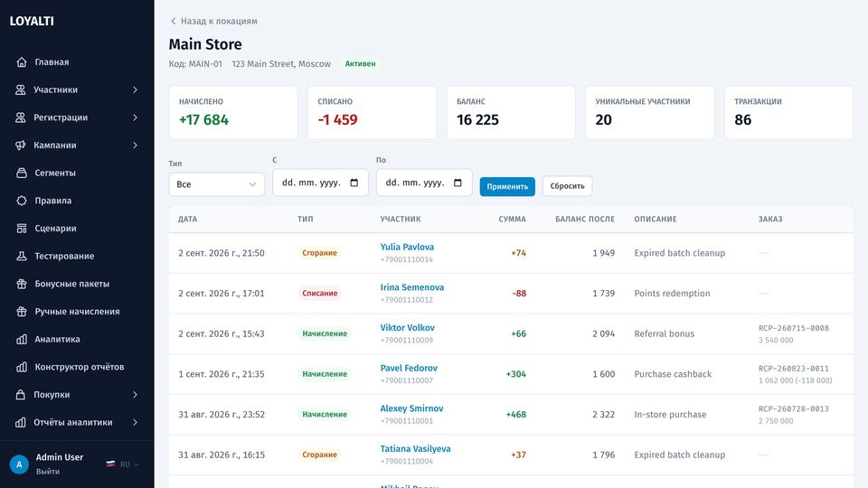Expand the Покупки submenu chevron

point(135,395)
